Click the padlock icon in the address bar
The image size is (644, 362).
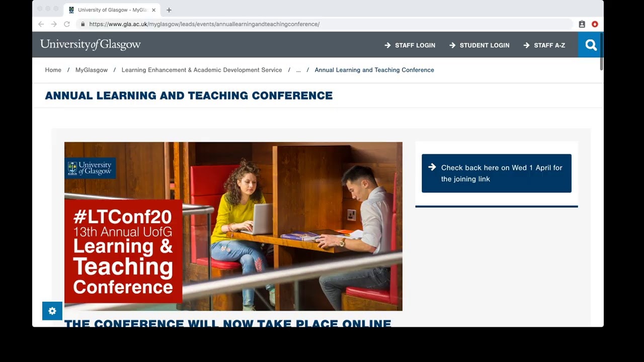83,24
